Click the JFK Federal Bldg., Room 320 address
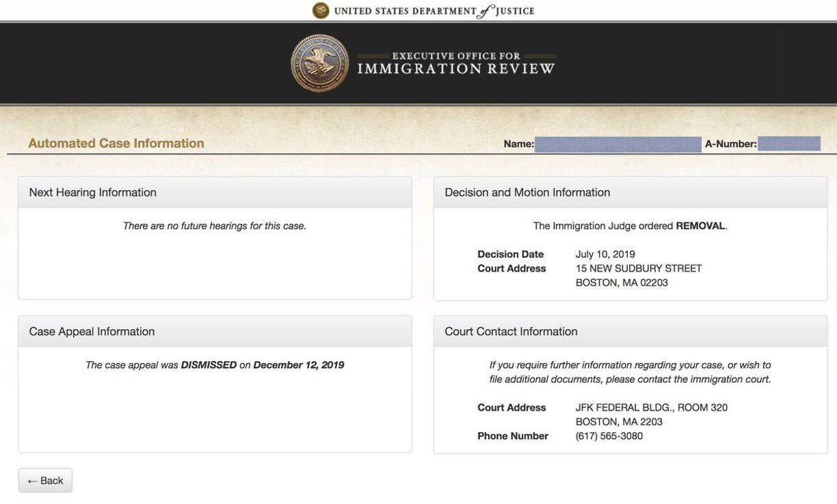837x504 pixels. pyautogui.click(x=651, y=408)
